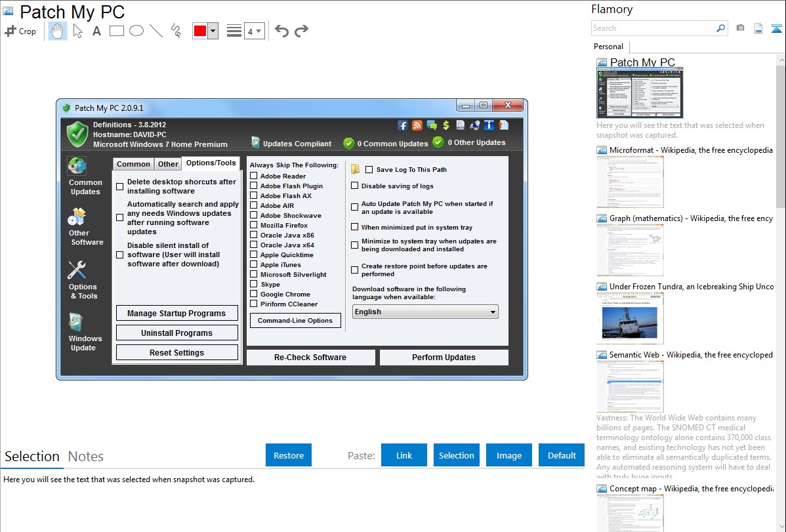Redo the last edit
Image resolution: width=786 pixels, height=532 pixels.
(x=301, y=31)
